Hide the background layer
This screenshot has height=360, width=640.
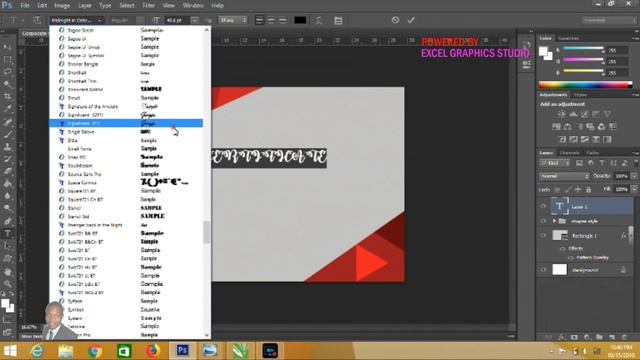[x=543, y=270]
